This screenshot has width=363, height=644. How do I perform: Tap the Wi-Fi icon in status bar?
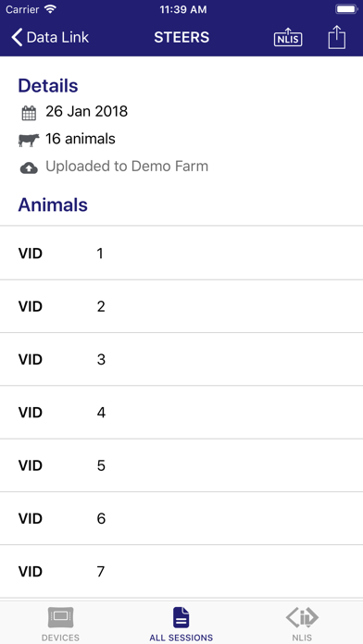coord(51,9)
